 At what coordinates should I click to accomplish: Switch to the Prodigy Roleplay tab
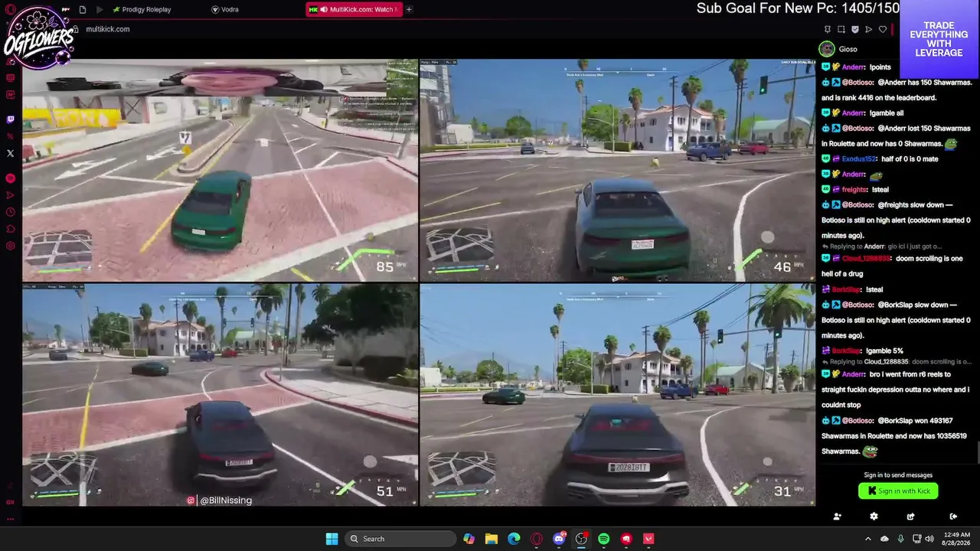[142, 9]
